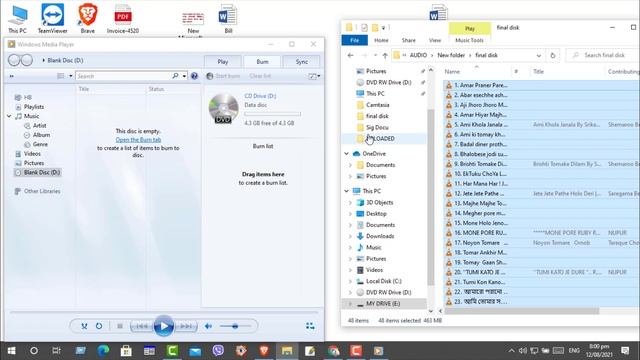Open Microsoft Edge from the taskbar
The image size is (640, 360).
(103, 351)
